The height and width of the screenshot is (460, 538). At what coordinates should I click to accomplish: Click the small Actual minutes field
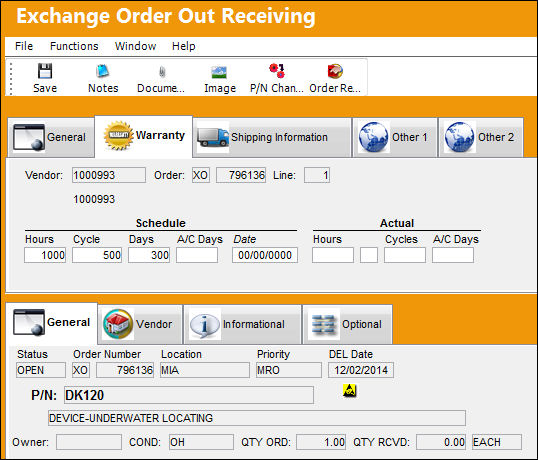[x=369, y=255]
